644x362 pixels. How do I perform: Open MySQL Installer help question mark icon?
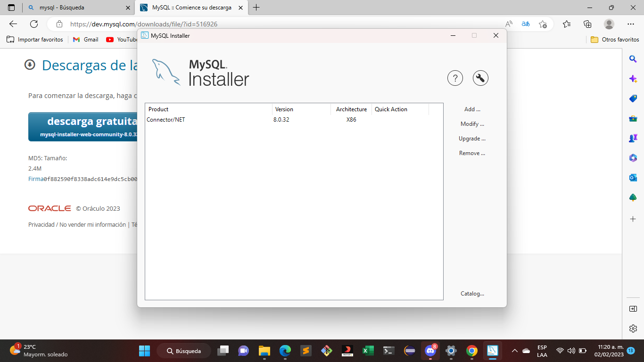(455, 78)
